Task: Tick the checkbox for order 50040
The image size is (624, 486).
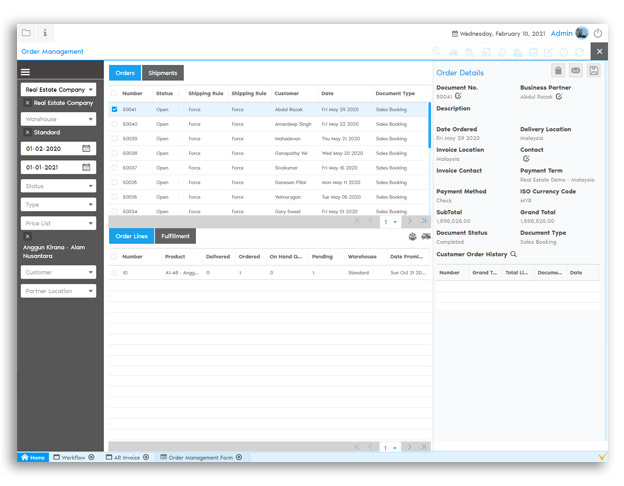Action: (x=115, y=124)
